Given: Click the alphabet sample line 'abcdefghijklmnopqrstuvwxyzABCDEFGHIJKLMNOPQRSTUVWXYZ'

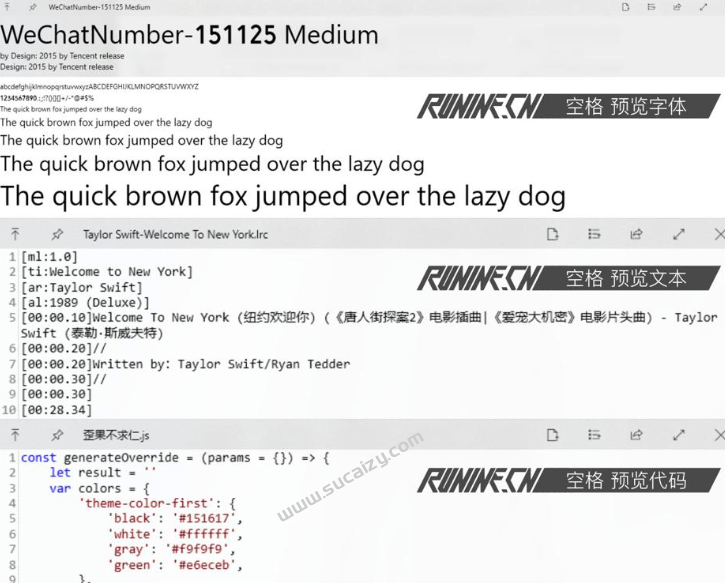Looking at the screenshot, I should click(99, 86).
